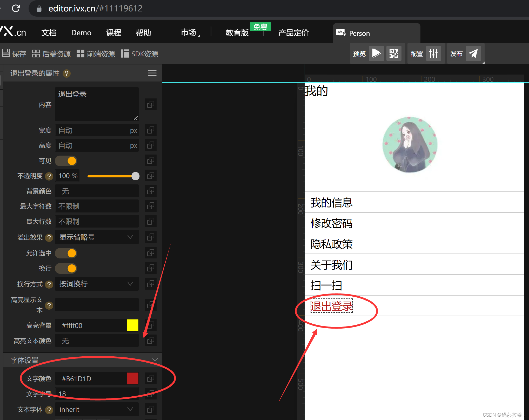
Task: Click the link icon for 文字颜色 row
Action: (151, 378)
